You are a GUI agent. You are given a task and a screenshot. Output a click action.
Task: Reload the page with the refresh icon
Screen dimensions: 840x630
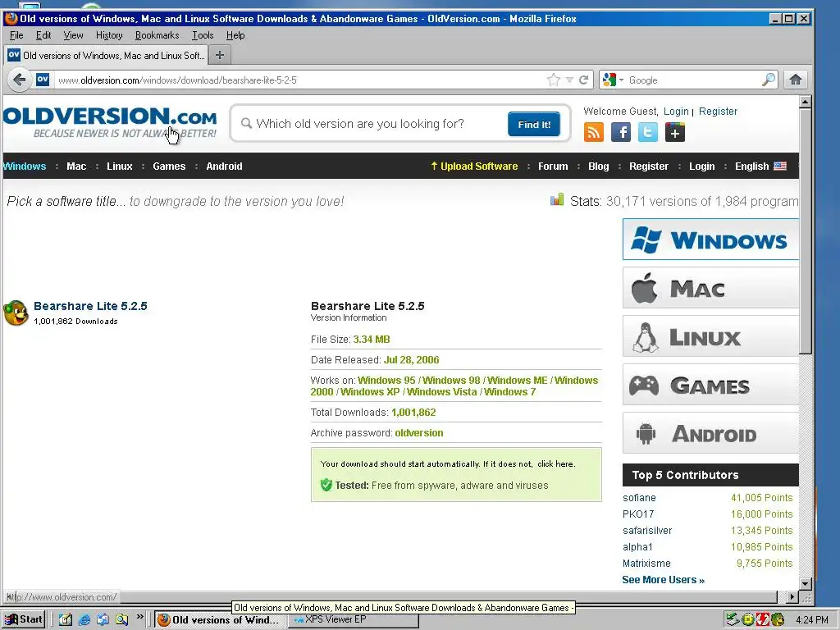pyautogui.click(x=584, y=80)
